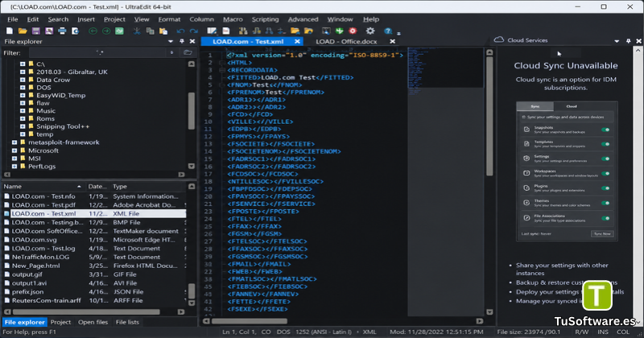644x338 pixels.
Task: Open help with the question mark icon
Action: [x=388, y=31]
